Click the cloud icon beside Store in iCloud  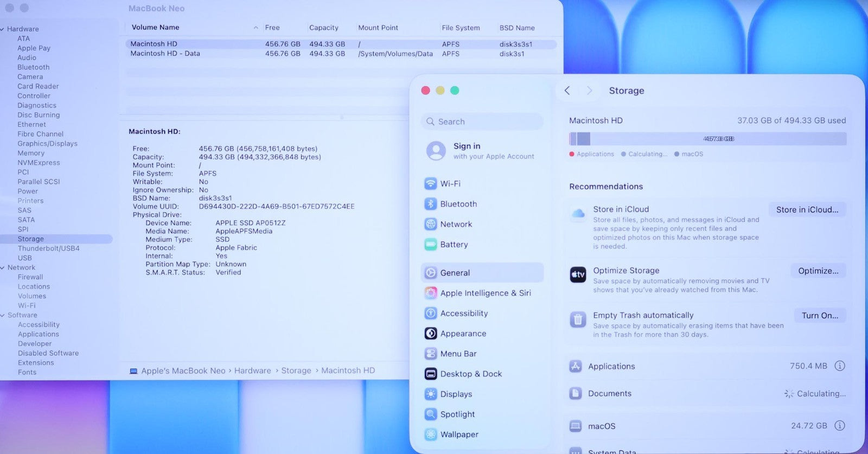click(x=578, y=213)
